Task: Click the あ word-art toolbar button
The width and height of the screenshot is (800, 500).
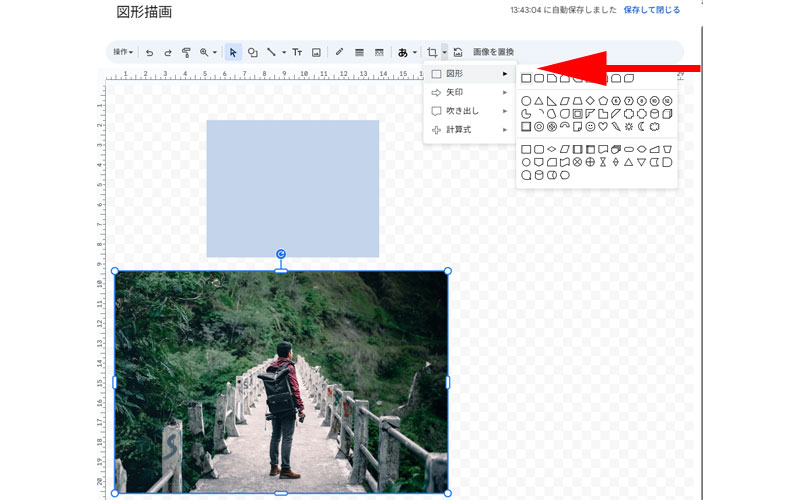Action: coord(403,52)
